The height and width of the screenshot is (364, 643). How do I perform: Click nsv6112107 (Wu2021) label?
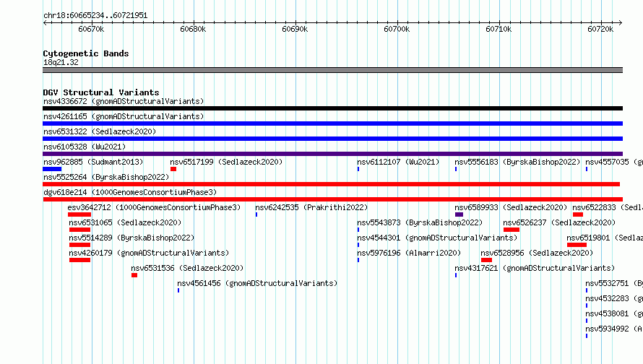(398, 162)
